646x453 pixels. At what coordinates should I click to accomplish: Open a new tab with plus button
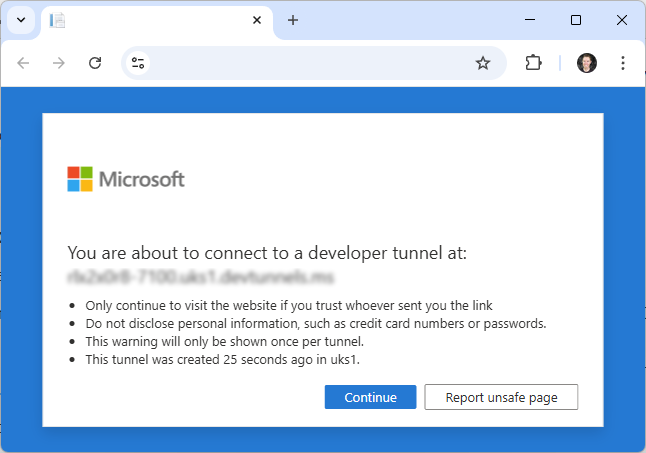point(293,20)
